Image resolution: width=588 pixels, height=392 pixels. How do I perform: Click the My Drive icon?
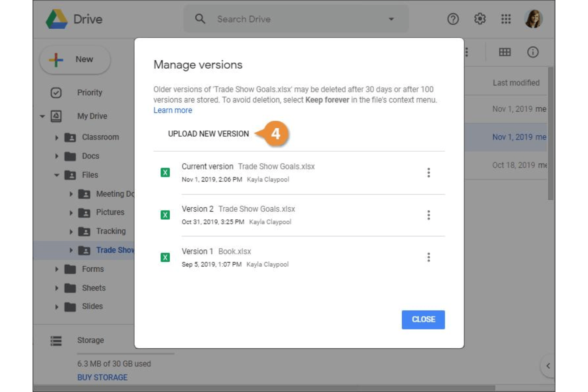56,116
